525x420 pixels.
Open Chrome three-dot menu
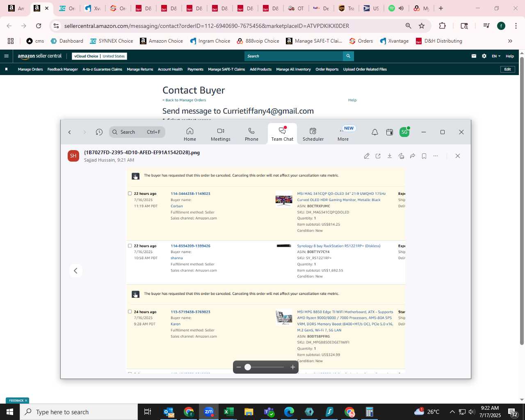coord(516,26)
